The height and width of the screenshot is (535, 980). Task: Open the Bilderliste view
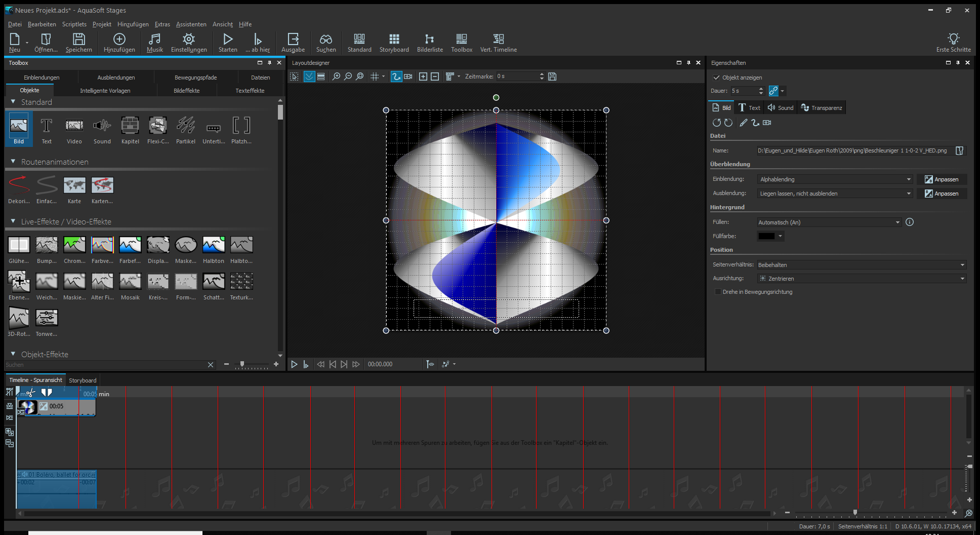tap(429, 43)
